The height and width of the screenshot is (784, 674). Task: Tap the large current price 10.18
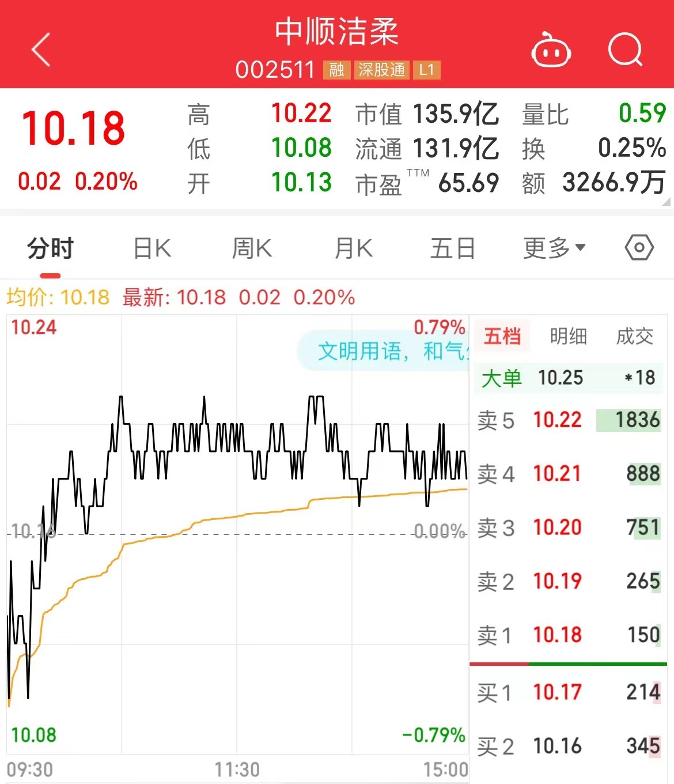[x=73, y=128]
